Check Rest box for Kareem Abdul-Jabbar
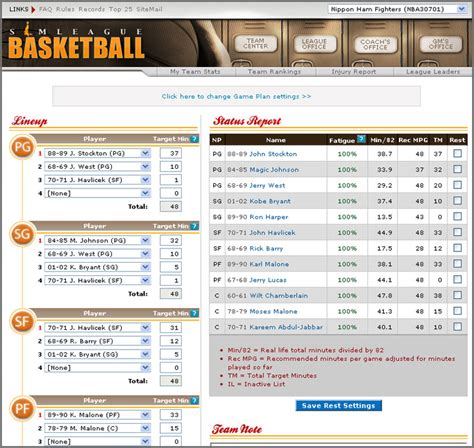Image resolution: width=474 pixels, height=448 pixels. (458, 326)
